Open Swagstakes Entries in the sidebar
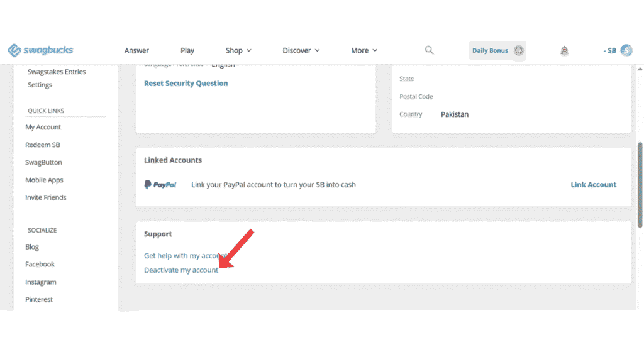 (x=55, y=71)
